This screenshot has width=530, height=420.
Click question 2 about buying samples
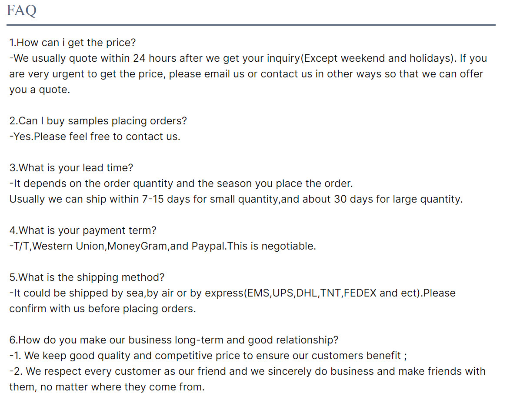(98, 121)
